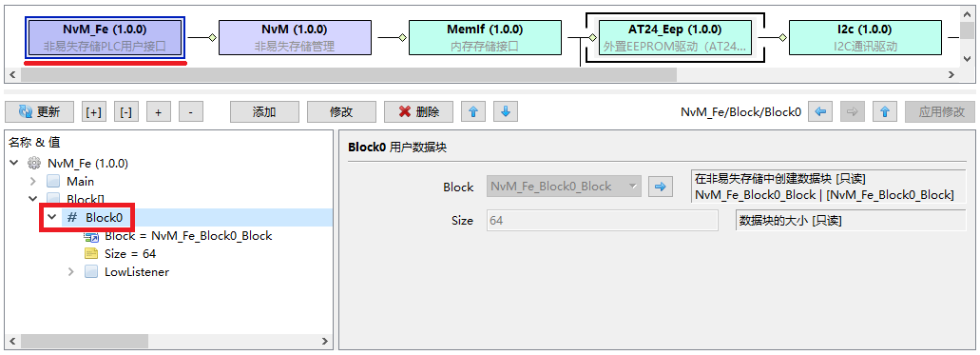
Task: Click the Size input field
Action: tap(603, 221)
